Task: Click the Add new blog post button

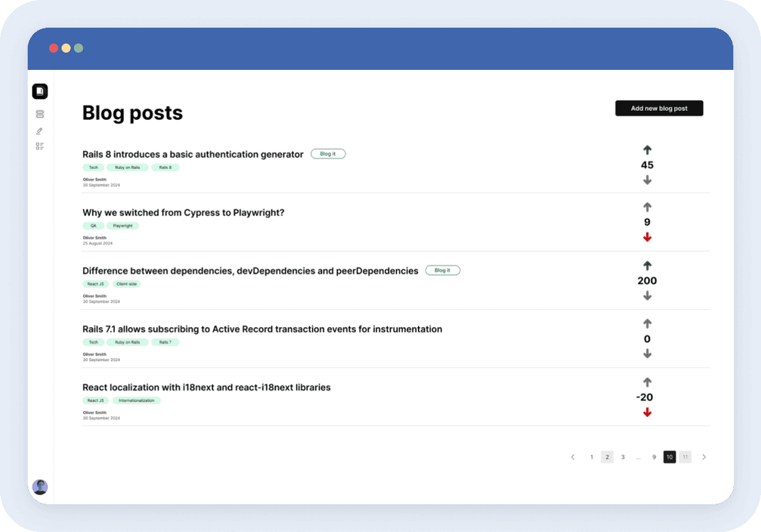Action: click(659, 108)
